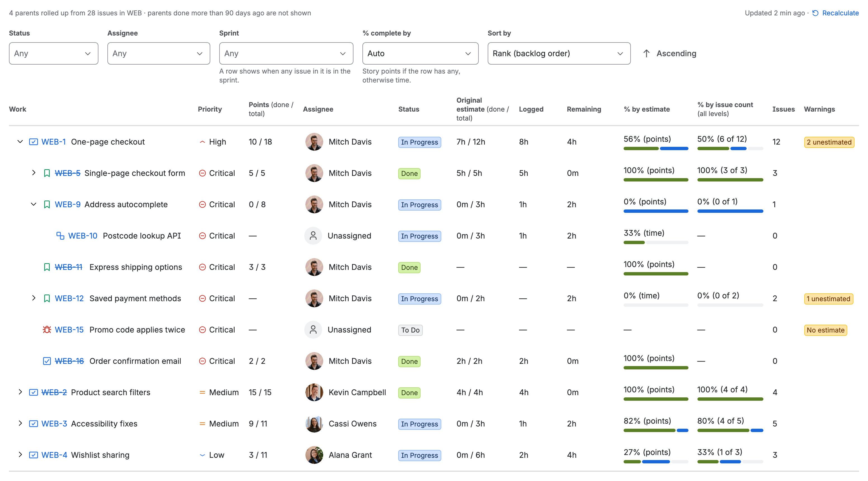Click the 33% (time) progress bar on WEB-10
868x481 pixels.
coord(656,243)
